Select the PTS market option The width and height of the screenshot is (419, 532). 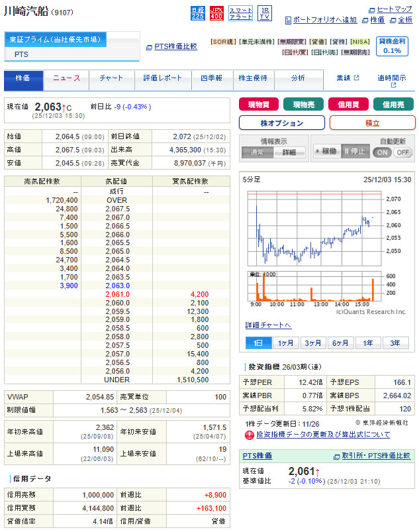tap(22, 54)
